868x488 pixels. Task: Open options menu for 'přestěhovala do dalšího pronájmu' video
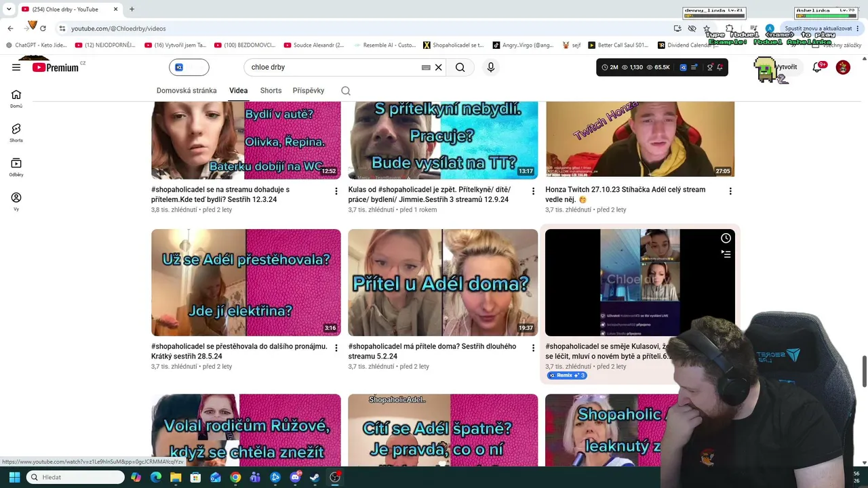(336, 348)
